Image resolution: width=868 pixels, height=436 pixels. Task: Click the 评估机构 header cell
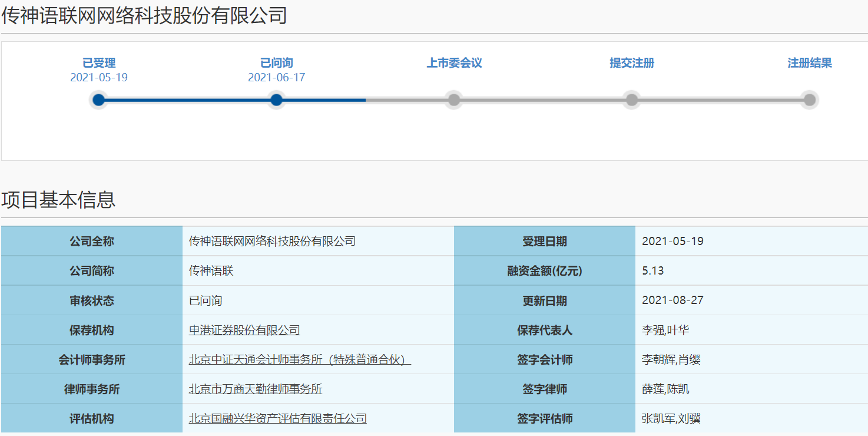click(x=92, y=418)
